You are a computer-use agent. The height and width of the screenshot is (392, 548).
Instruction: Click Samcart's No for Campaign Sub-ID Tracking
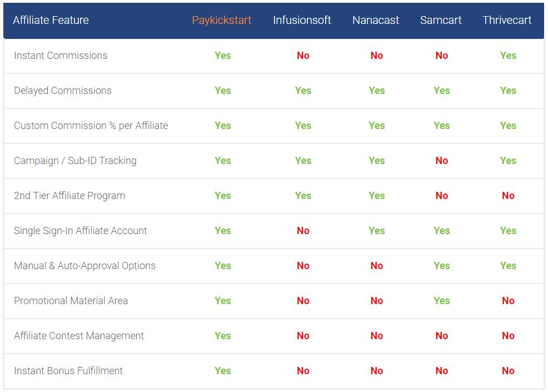click(x=442, y=161)
